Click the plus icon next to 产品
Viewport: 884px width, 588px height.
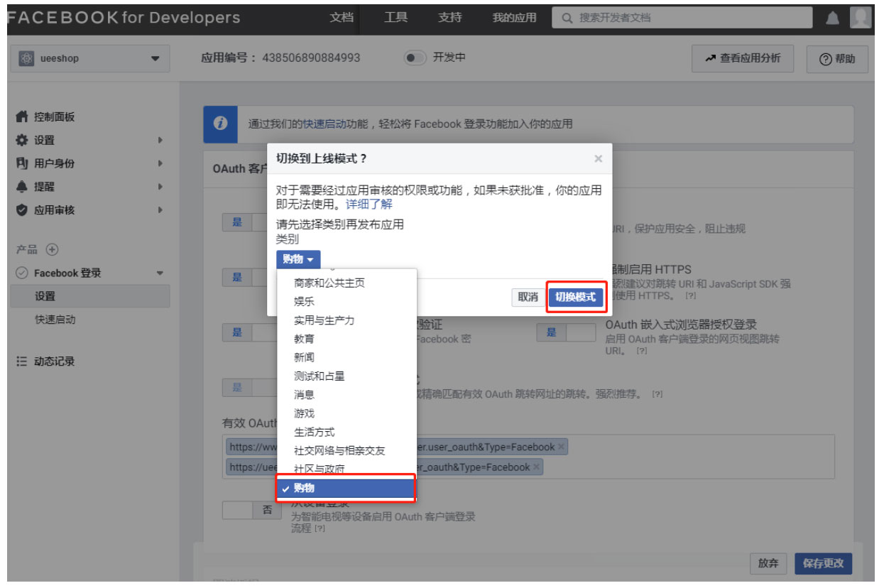52,249
